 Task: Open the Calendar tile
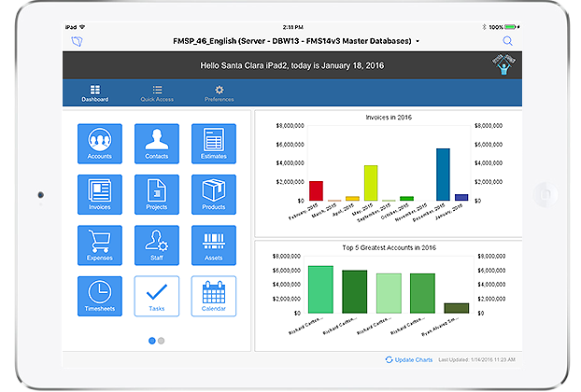click(x=214, y=296)
